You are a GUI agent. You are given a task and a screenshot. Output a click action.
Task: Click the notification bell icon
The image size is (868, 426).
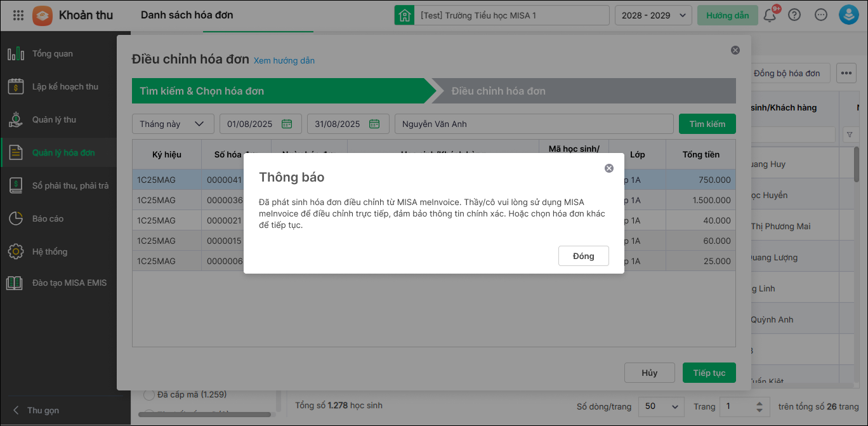tap(770, 15)
